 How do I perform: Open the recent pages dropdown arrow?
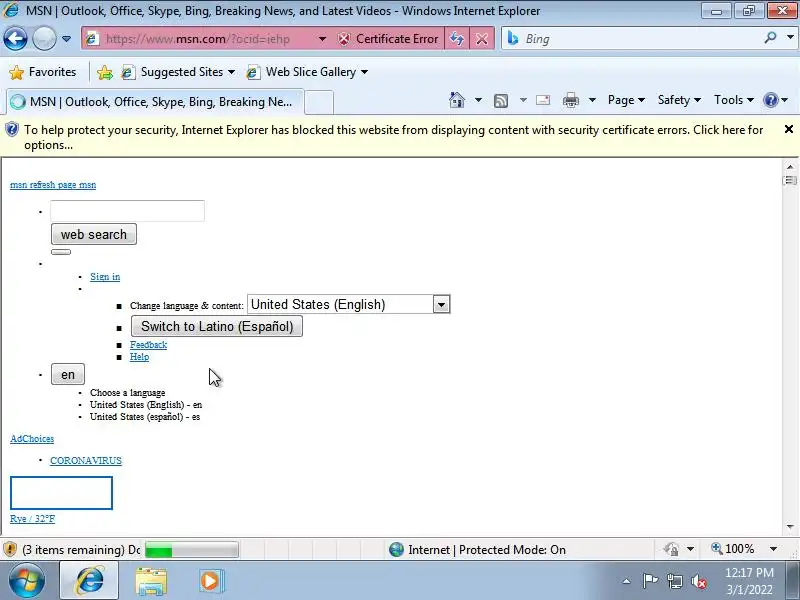tap(66, 39)
